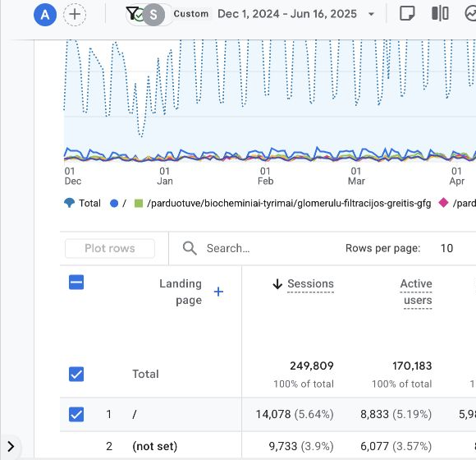Click the 9,733 (3.9%) sessions cell
The image size is (476, 460).
(301, 446)
